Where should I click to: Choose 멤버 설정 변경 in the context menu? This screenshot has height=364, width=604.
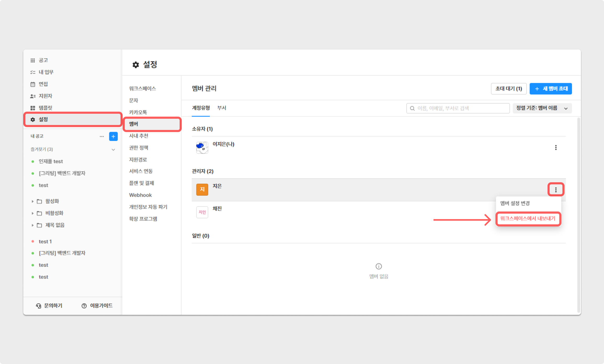point(515,203)
